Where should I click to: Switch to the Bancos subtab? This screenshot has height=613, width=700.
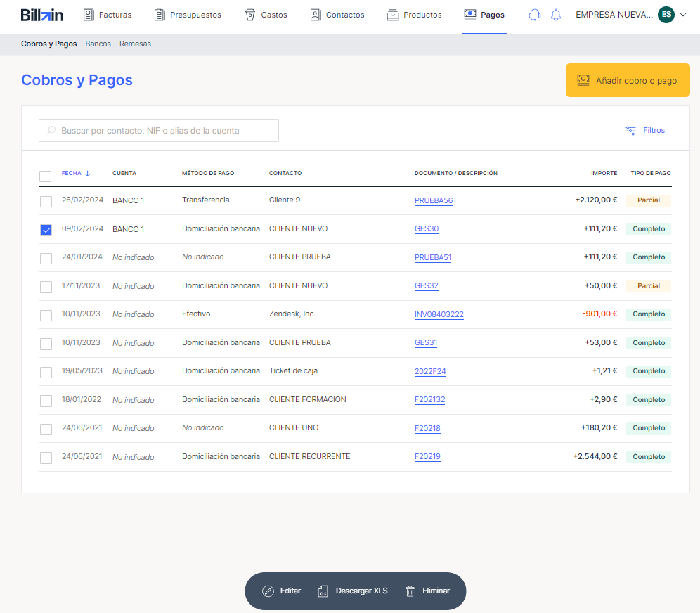tap(98, 44)
